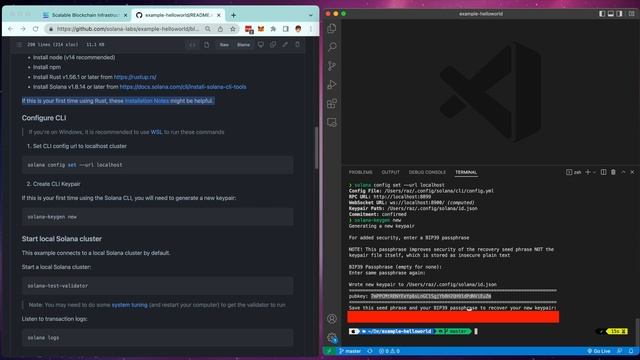
Task: Click the zsh terminal profile label
Action: (573, 172)
